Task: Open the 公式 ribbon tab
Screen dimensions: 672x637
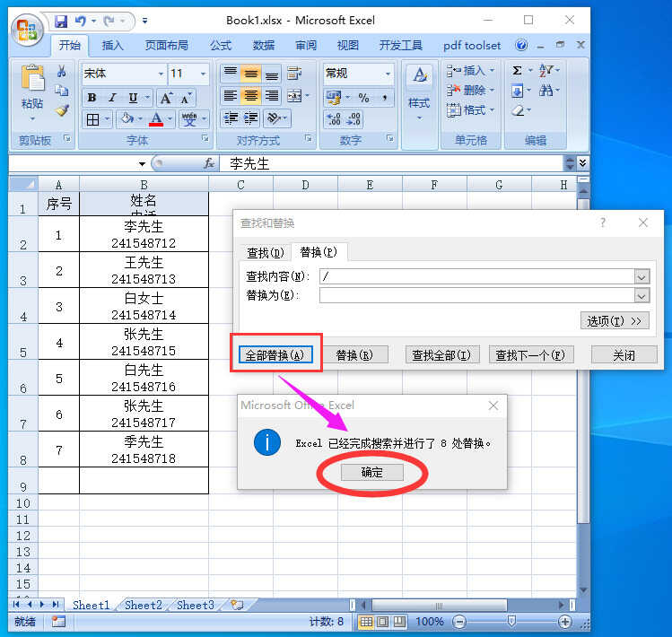Action: click(221, 46)
